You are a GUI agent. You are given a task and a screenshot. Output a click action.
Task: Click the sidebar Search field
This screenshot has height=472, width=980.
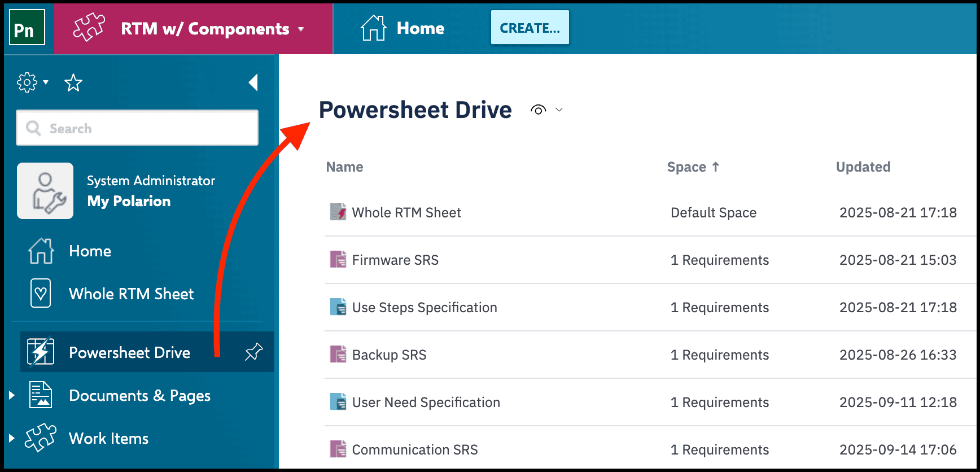click(137, 128)
